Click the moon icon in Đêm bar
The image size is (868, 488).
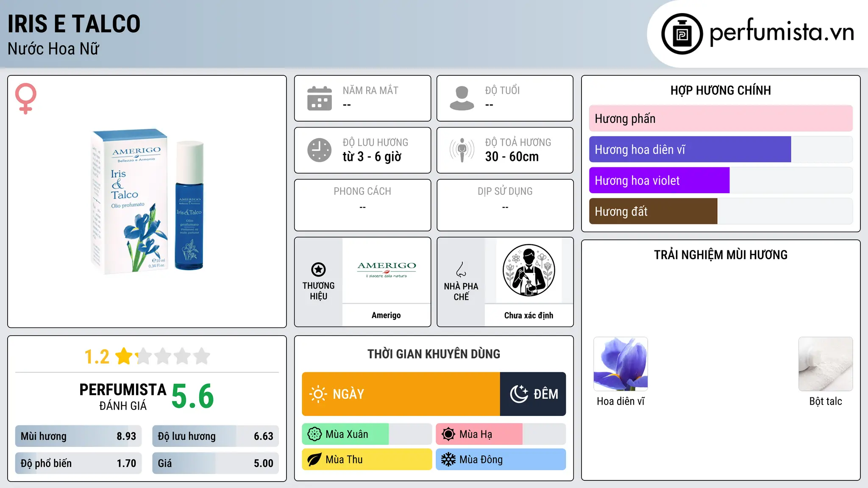519,394
